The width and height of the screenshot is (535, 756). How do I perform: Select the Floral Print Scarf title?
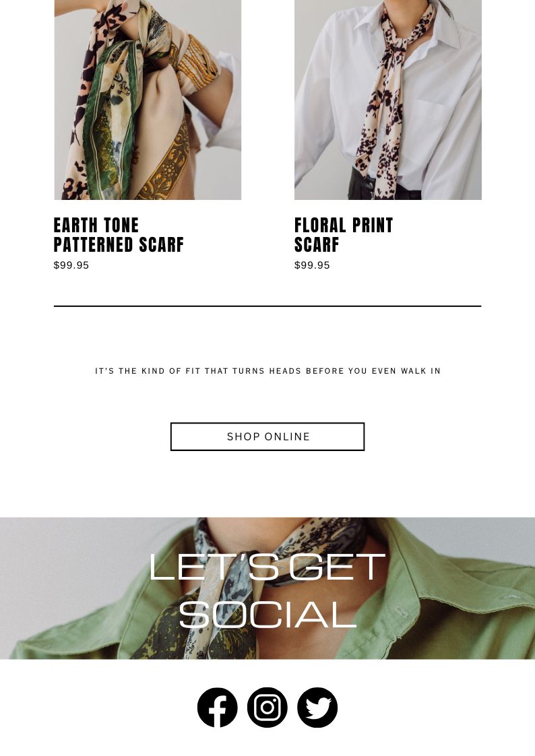[x=344, y=235]
